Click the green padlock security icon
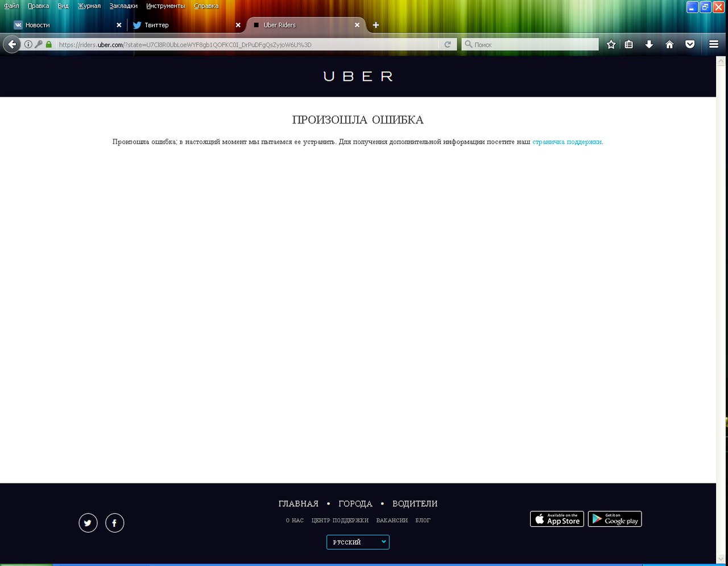The width and height of the screenshot is (728, 566). [49, 44]
